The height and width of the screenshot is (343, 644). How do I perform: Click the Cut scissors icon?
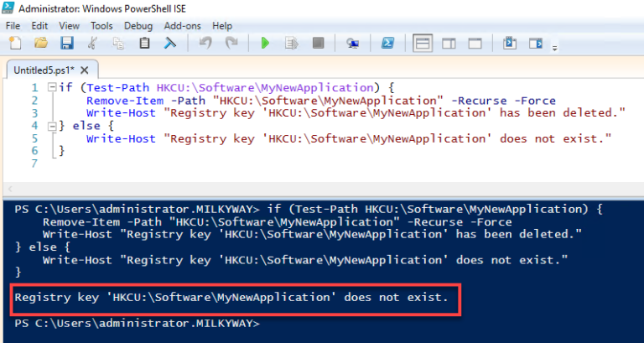(x=93, y=43)
